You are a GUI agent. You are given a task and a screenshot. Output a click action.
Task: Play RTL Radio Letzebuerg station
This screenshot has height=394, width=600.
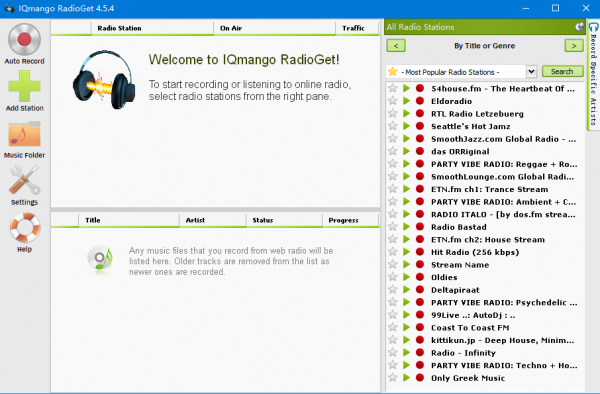pos(406,114)
